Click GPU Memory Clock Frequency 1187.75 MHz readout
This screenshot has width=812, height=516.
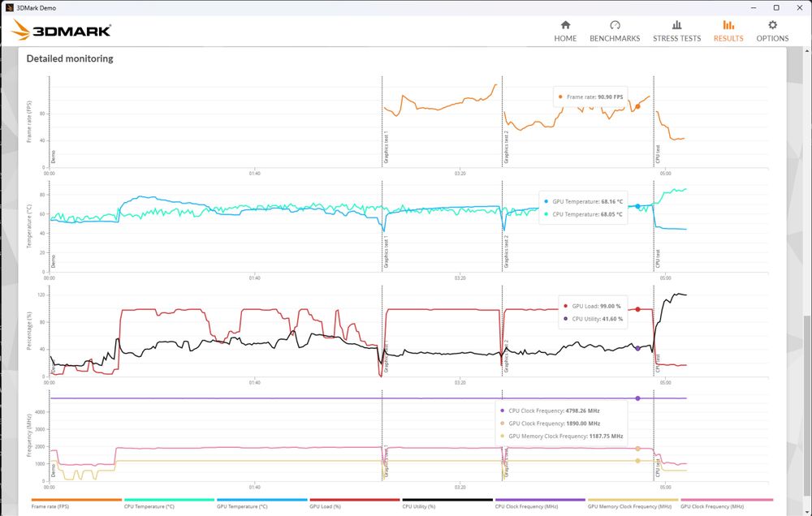coord(561,436)
